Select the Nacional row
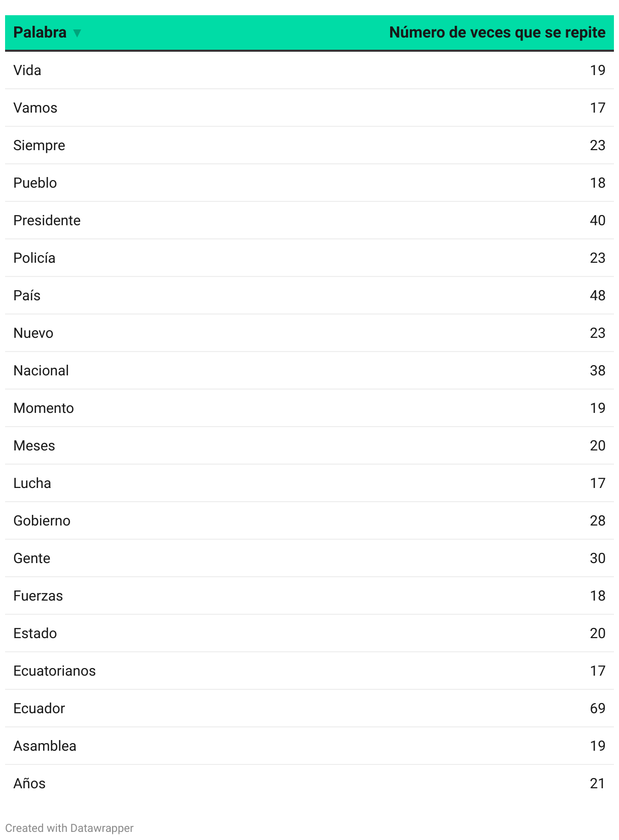The width and height of the screenshot is (619, 840). click(x=309, y=370)
